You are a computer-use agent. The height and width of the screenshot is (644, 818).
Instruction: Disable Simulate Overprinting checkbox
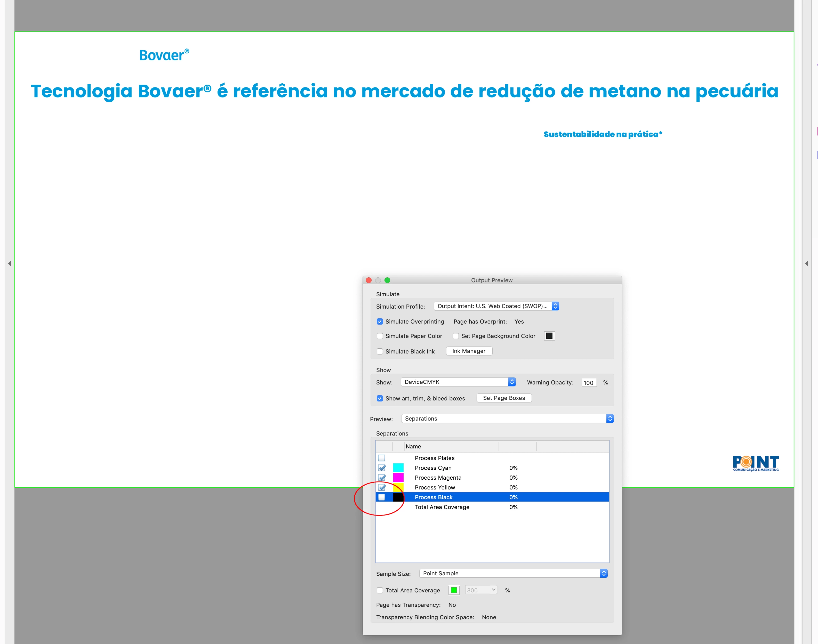[380, 322]
